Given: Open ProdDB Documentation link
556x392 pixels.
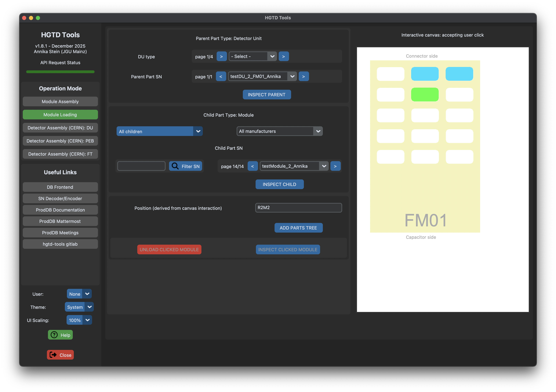Looking at the screenshot, I should pos(60,210).
